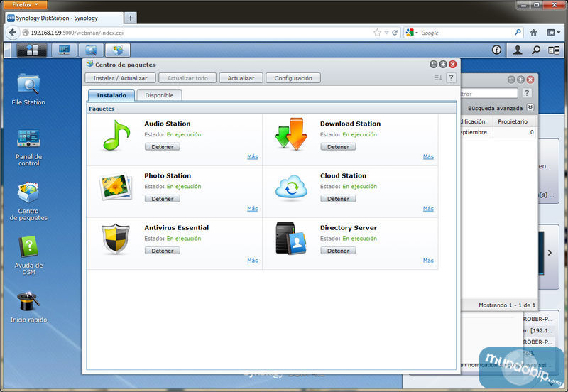568x392 pixels.
Task: Open the DSM search magnifier icon
Action: 536,50
